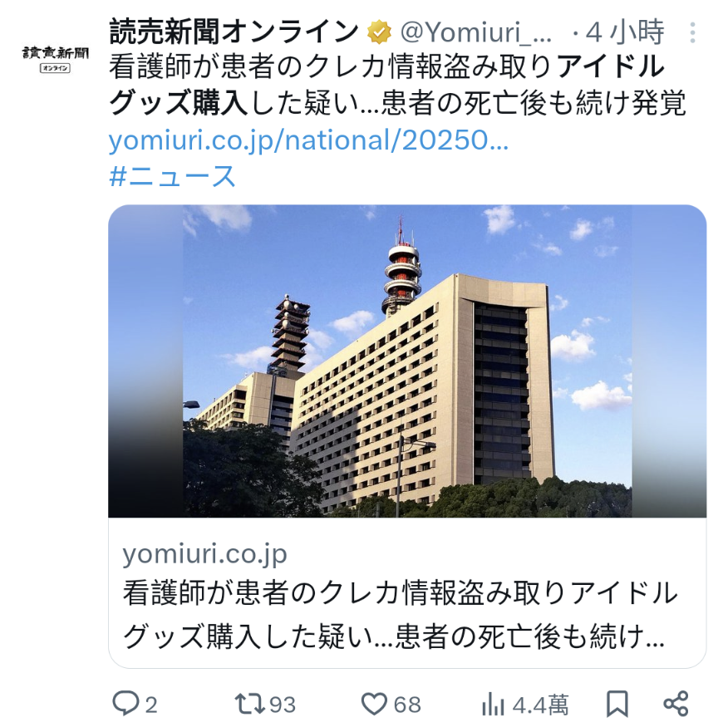Open the card headline below the image
The width and height of the screenshot is (728, 727).
pyautogui.click(x=401, y=614)
